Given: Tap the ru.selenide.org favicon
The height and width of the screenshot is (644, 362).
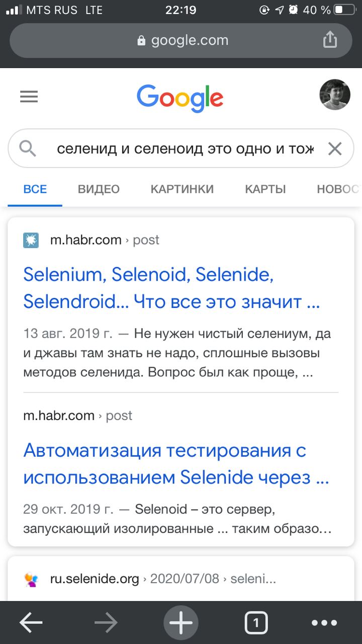Looking at the screenshot, I should click(31, 579).
